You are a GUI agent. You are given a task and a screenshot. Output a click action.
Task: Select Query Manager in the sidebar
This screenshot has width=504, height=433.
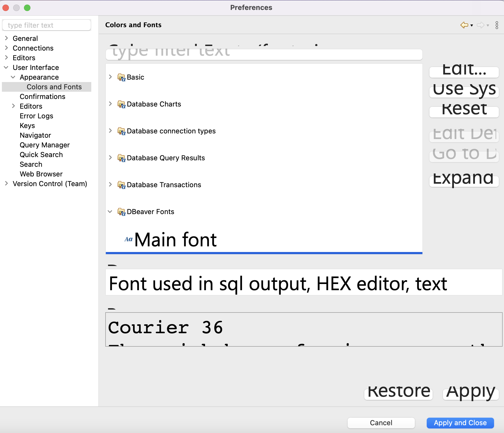pyautogui.click(x=44, y=145)
